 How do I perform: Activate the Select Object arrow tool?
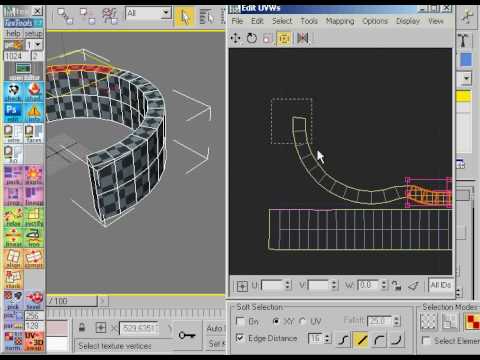pos(185,17)
